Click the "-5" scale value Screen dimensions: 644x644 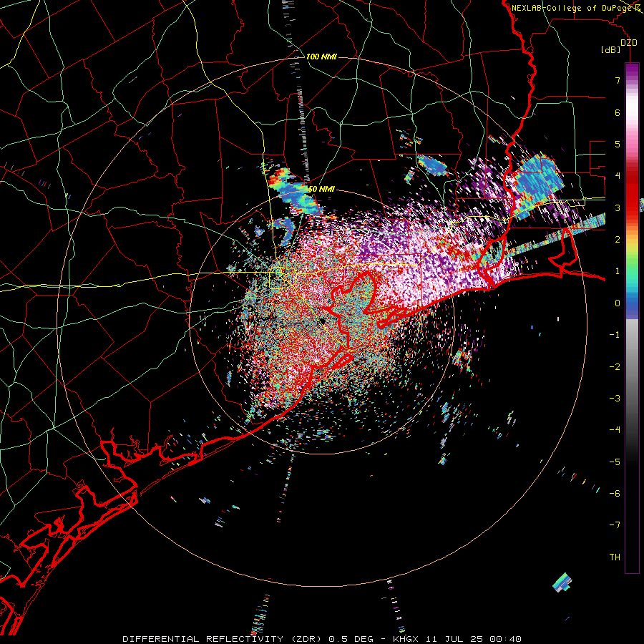click(615, 462)
